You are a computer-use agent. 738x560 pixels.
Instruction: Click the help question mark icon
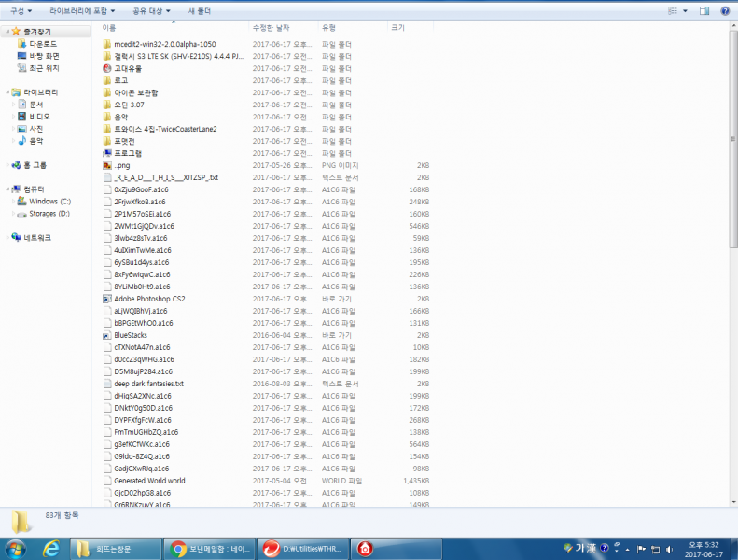[724, 10]
